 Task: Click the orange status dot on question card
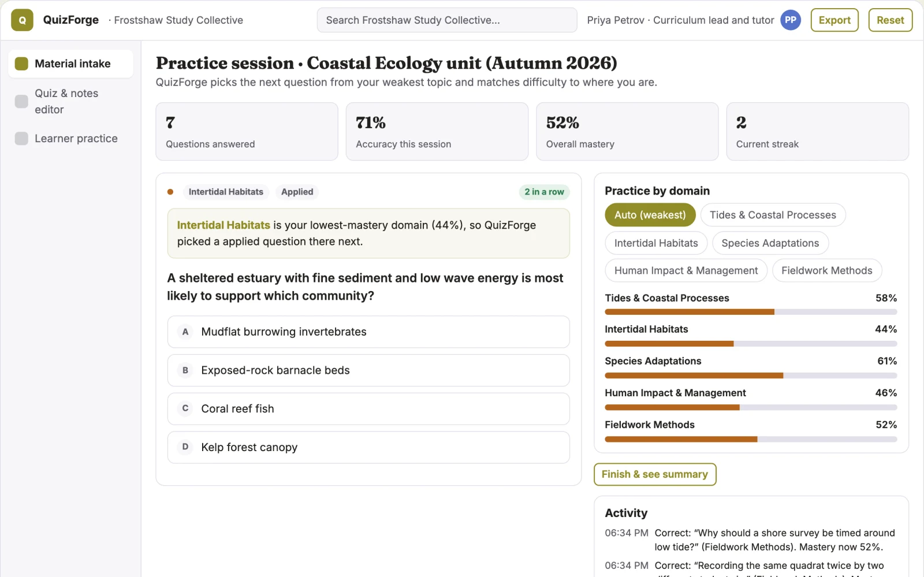(170, 192)
